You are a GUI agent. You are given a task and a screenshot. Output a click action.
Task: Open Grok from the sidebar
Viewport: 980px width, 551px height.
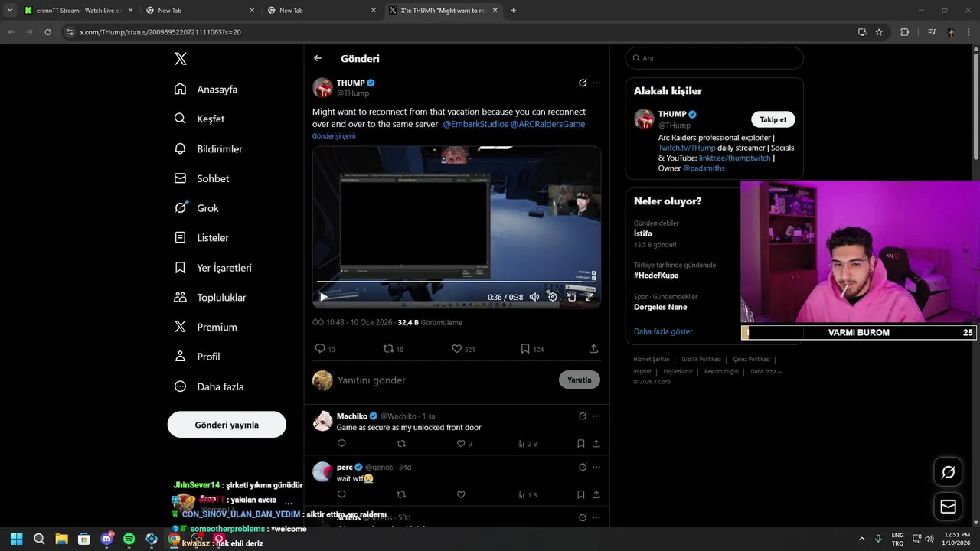point(196,207)
